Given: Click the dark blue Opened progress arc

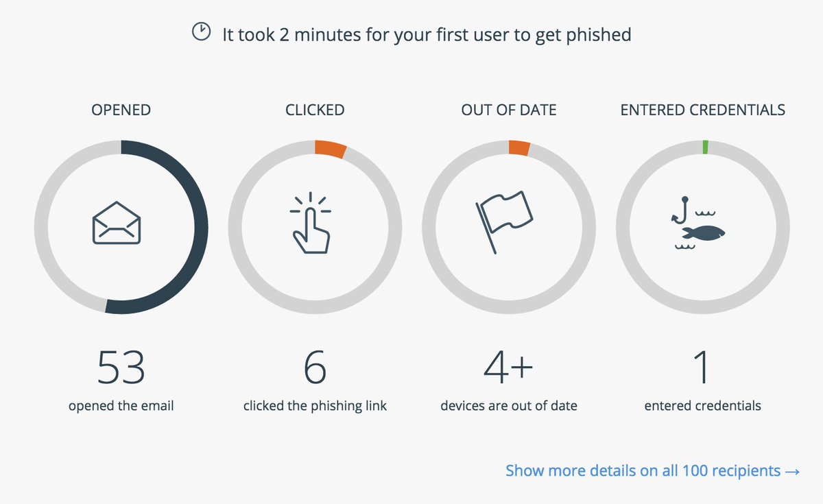Looking at the screenshot, I should pos(200,226).
